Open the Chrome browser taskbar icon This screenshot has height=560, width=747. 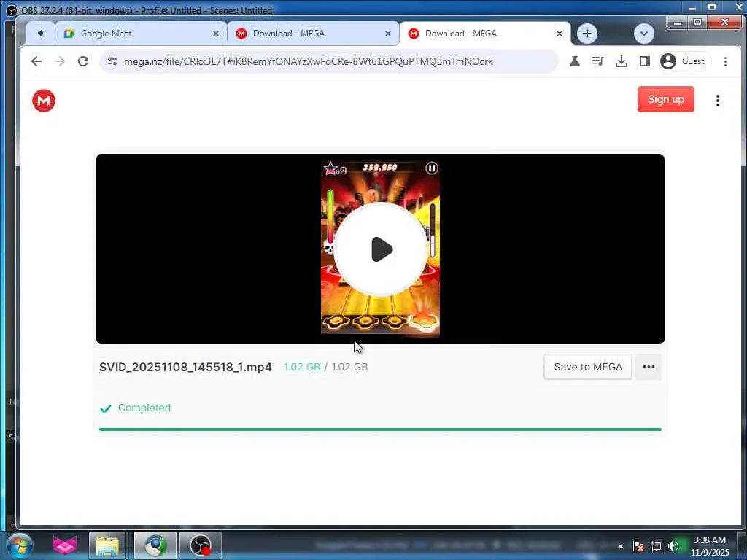[155, 545]
